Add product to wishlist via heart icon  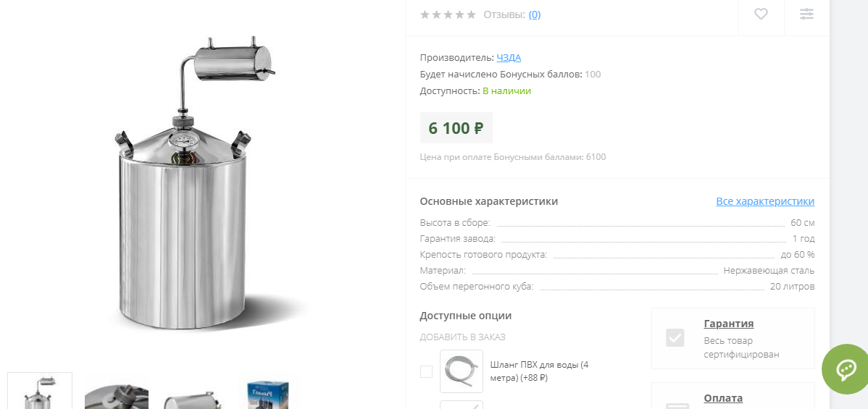pos(761,14)
